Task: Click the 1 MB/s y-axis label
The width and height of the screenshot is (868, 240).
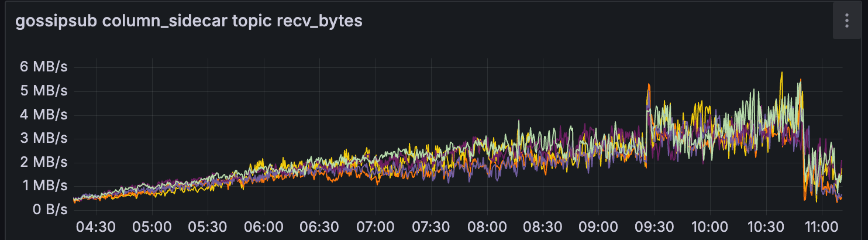Action: pyautogui.click(x=44, y=186)
